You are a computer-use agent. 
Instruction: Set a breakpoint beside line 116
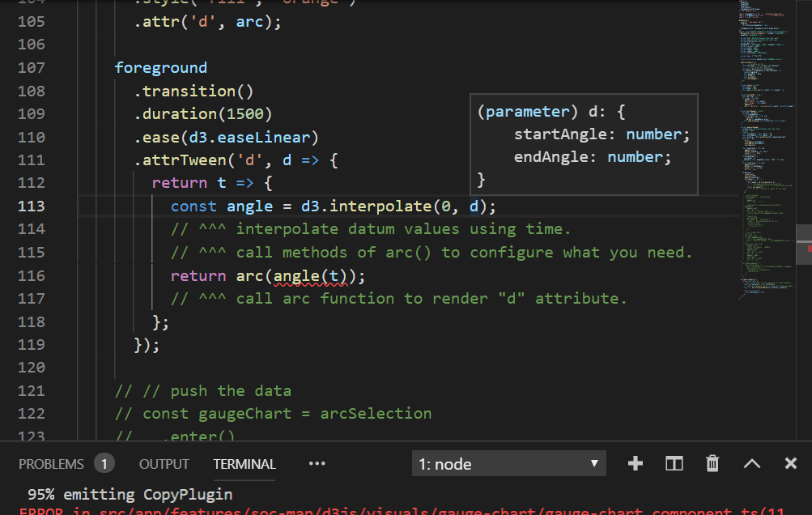coord(11,275)
